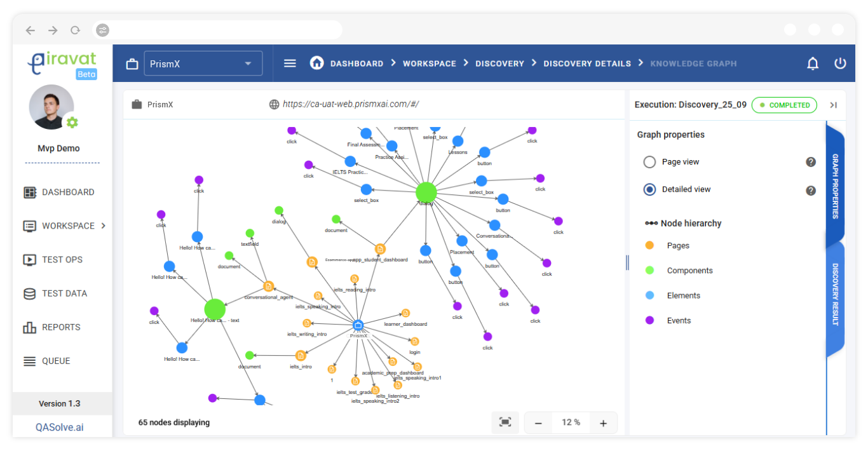868x465 pixels.
Task: Click the COMPLETED status badge
Action: pyautogui.click(x=784, y=105)
